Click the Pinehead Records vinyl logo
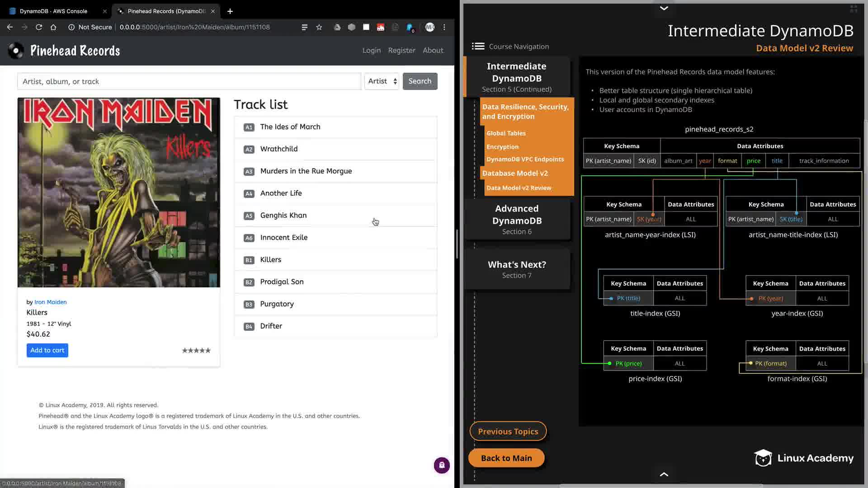The height and width of the screenshot is (488, 868). coord(16,51)
